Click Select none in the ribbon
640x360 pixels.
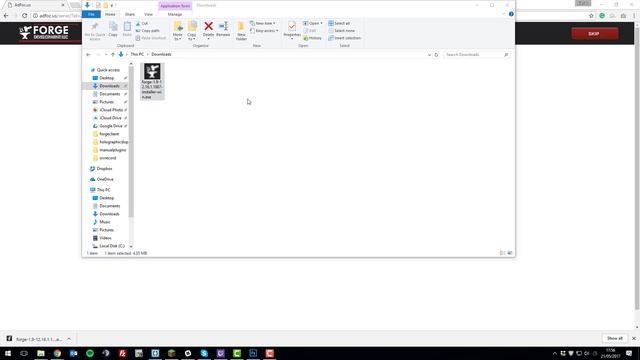coord(342,31)
